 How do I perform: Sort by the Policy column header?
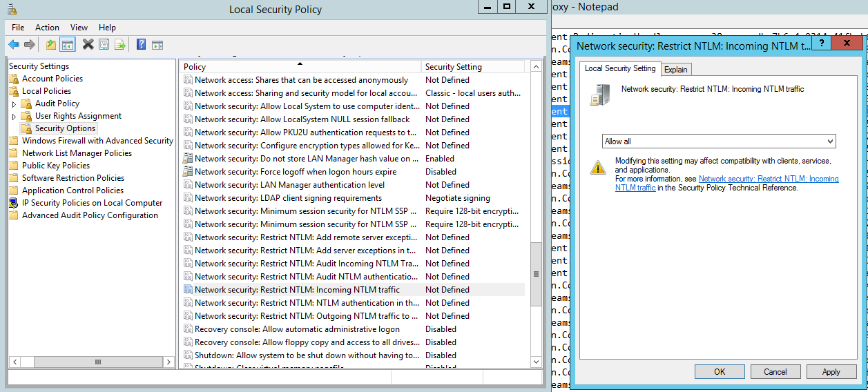pos(300,67)
